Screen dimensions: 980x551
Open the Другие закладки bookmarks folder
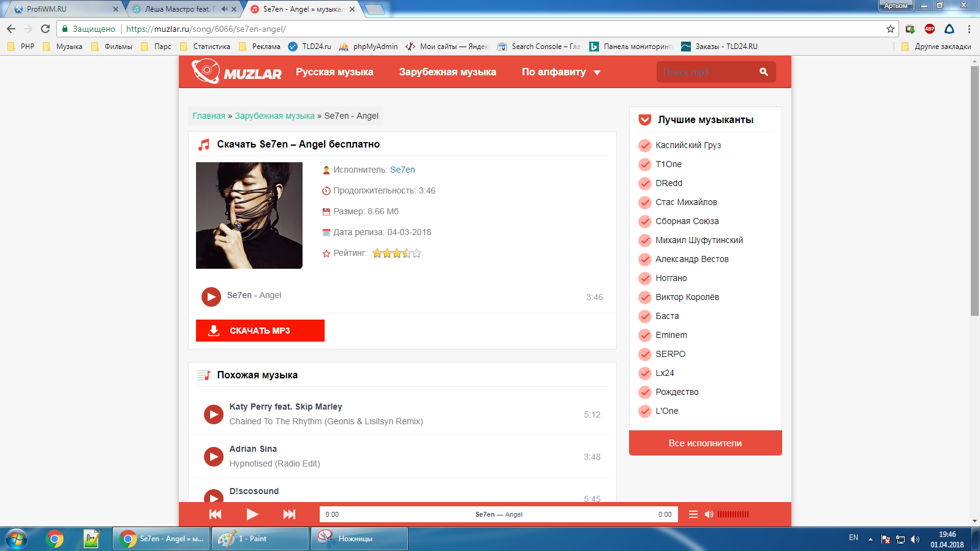(x=936, y=47)
